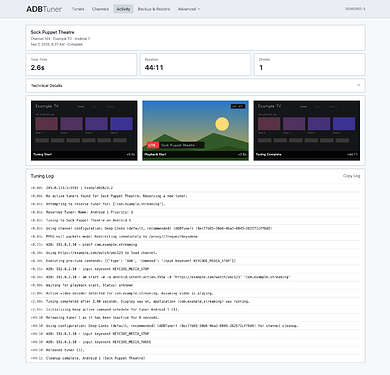Click the Clients count 1

point(261,68)
